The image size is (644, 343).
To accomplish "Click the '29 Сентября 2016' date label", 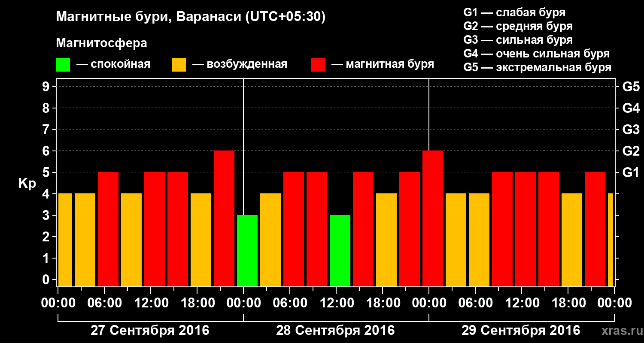I will coord(521,331).
